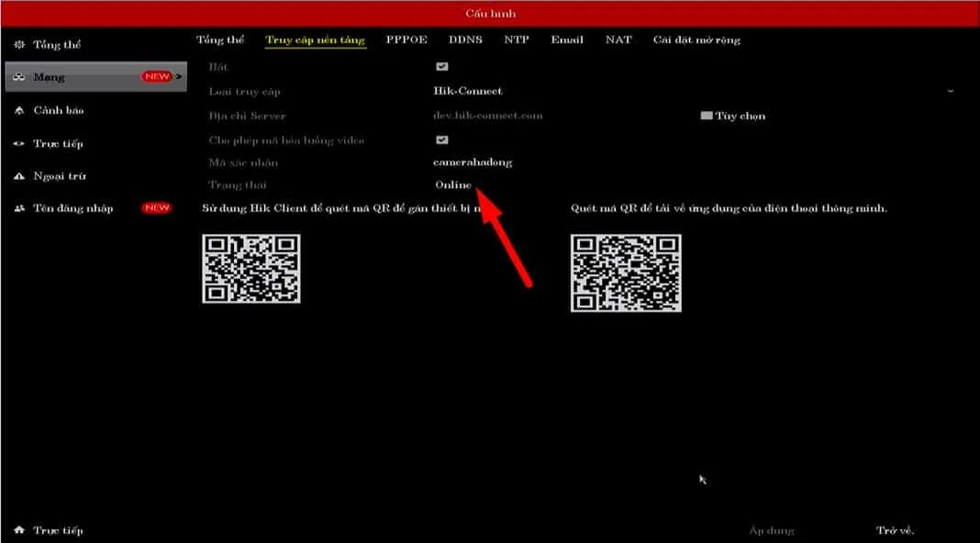Click the alarm icon beside Cảnh báo
Viewport: 980px width, 543px height.
click(19, 110)
